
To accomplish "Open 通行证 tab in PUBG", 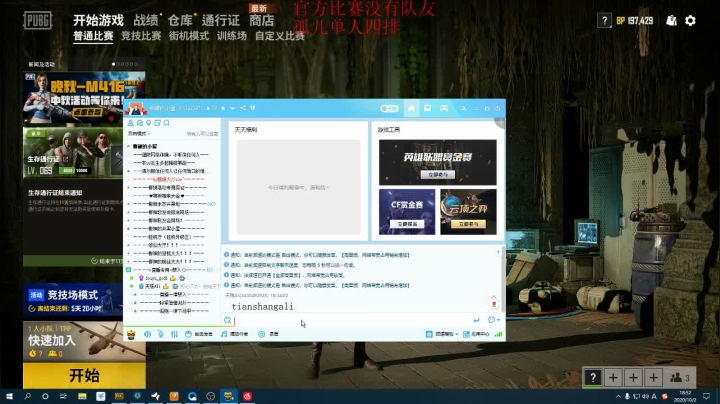I will coord(220,20).
